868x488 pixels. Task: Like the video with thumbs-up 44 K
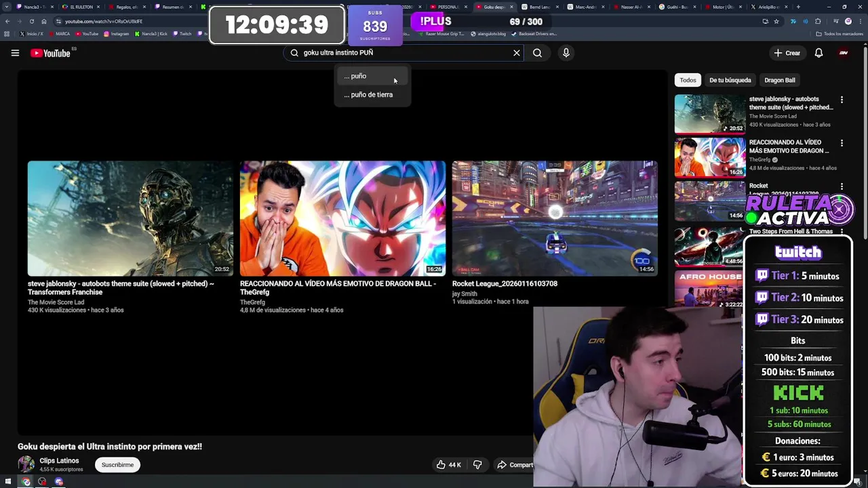tap(448, 465)
